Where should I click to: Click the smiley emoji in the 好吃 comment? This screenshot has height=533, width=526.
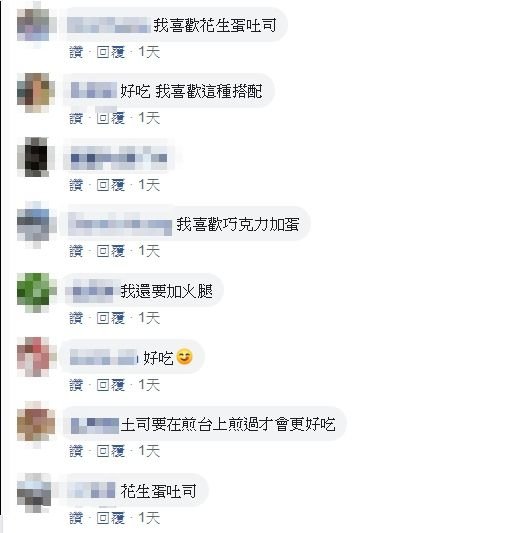click(x=185, y=357)
